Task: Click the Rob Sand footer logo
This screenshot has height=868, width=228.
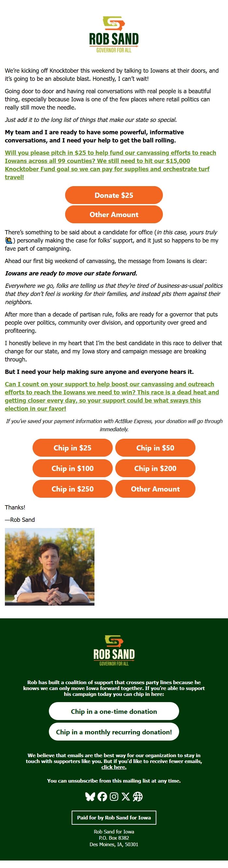Action: [114, 650]
